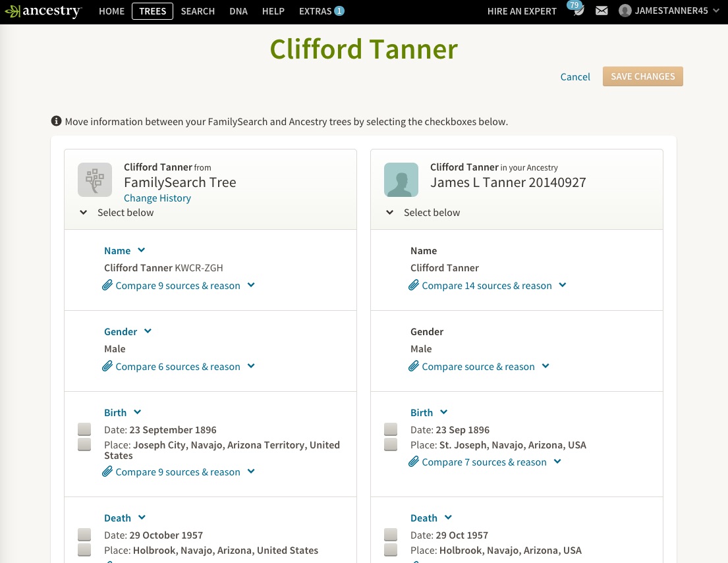Click the JAMESTANNER45 profile avatar
Screen dimensions: 728x563
click(x=625, y=11)
